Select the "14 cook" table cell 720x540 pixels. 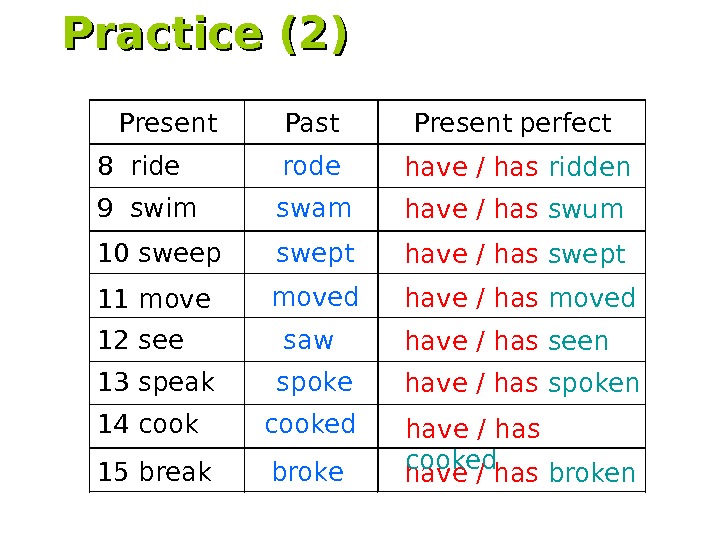pos(148,424)
